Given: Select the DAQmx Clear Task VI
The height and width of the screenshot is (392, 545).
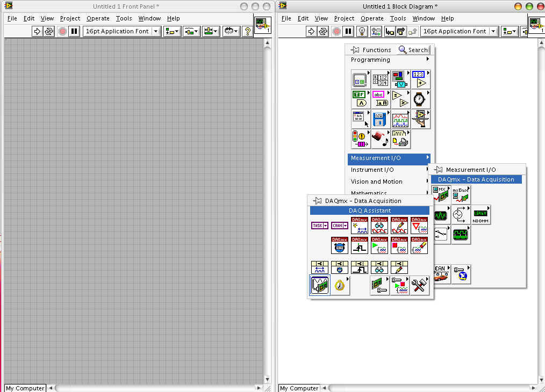Looking at the screenshot, I should pos(419,245).
